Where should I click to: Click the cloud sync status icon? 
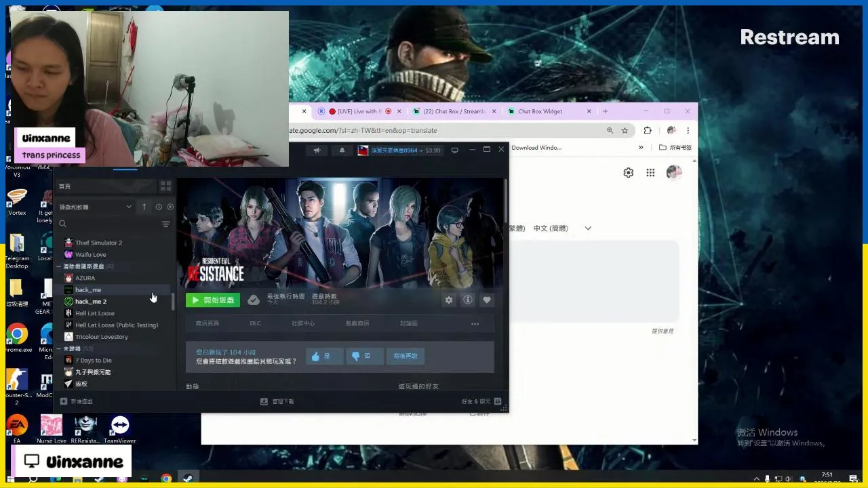(253, 300)
